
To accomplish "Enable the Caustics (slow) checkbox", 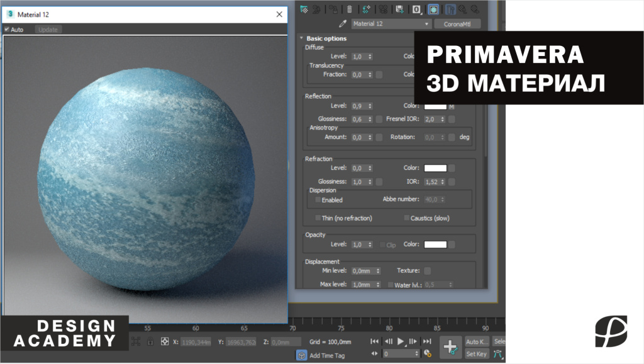I will coord(406,218).
